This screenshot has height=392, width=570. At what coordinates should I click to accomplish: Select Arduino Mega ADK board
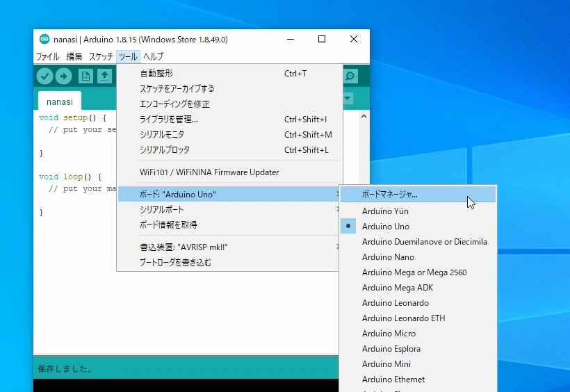(418, 288)
